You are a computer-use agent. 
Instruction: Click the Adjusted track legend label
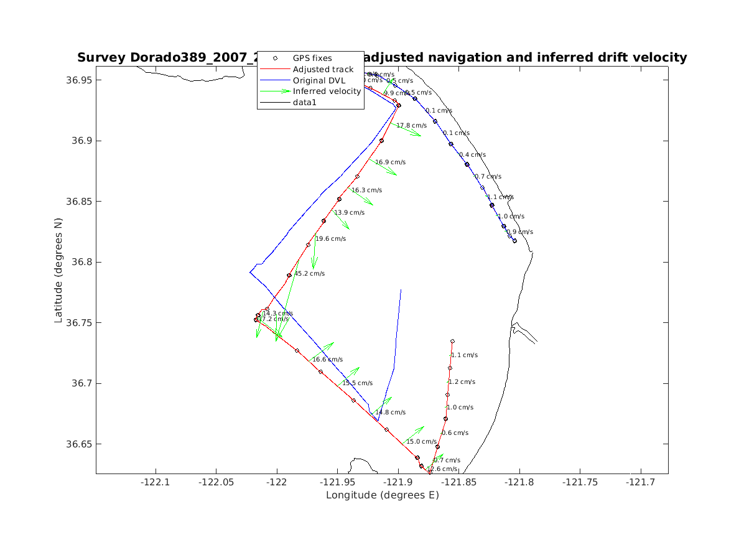(323, 69)
